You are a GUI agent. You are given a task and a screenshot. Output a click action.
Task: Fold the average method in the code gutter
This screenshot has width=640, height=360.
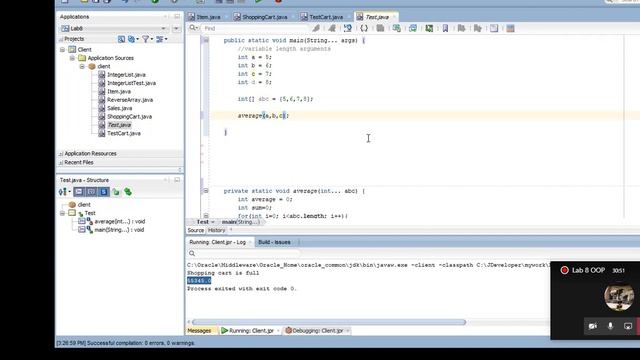coord(206,191)
